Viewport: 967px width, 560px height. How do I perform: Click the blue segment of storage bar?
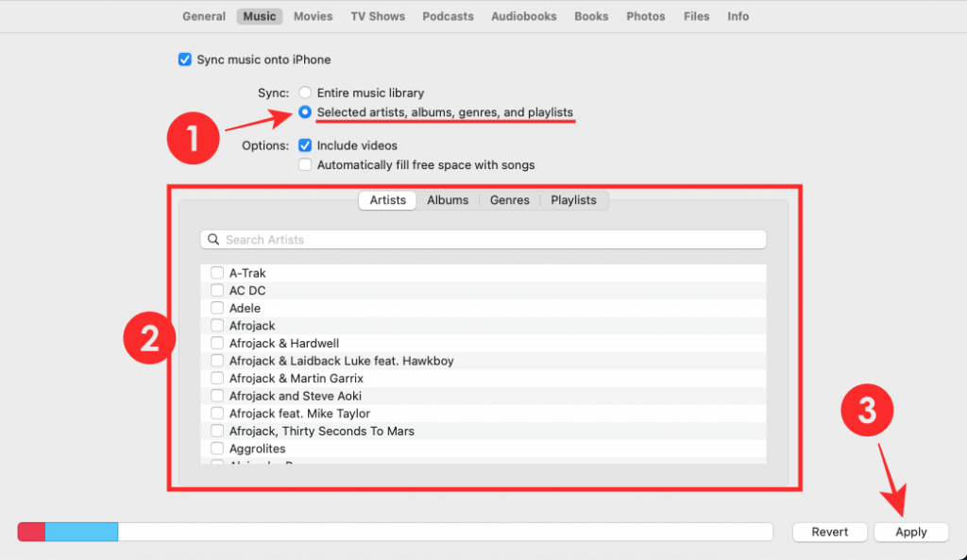coord(81,532)
